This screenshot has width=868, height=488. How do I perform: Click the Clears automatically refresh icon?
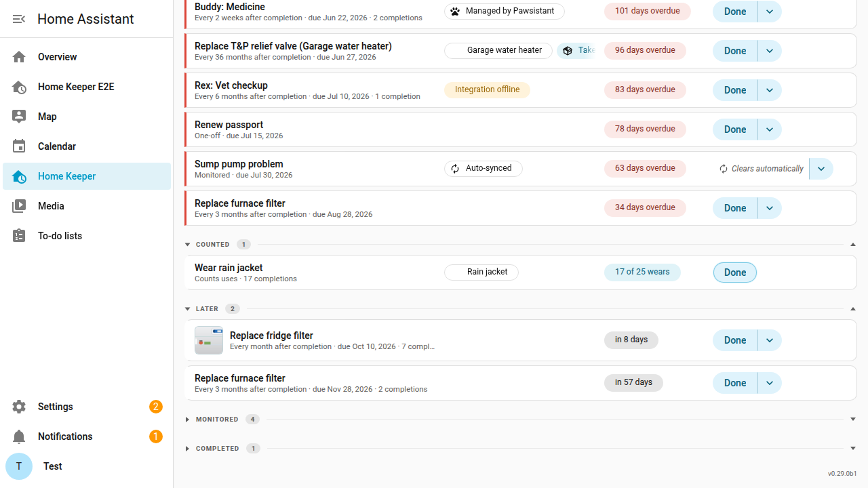[x=724, y=169]
